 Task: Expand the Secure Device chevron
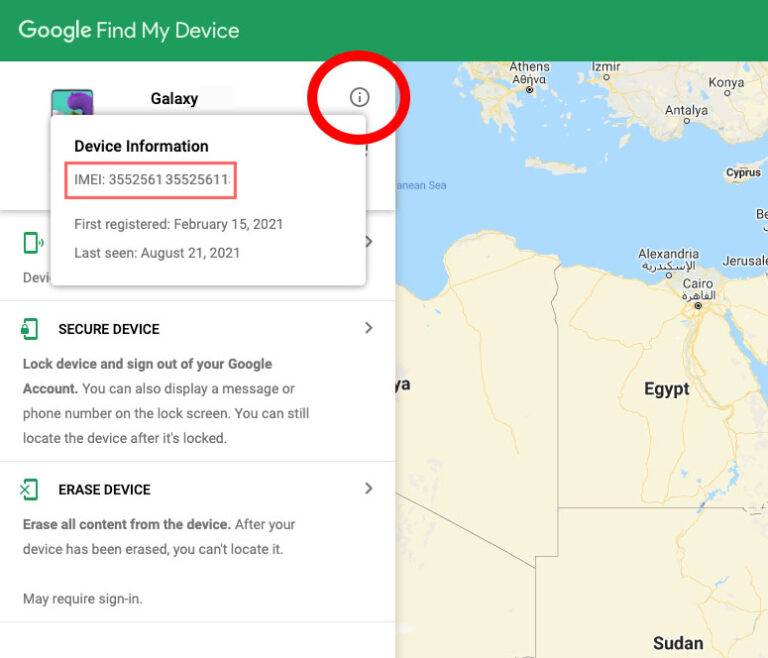[369, 328]
